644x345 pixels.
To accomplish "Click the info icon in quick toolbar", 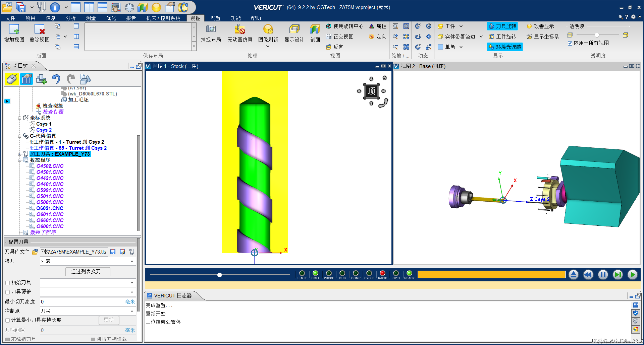I will coord(55,7).
